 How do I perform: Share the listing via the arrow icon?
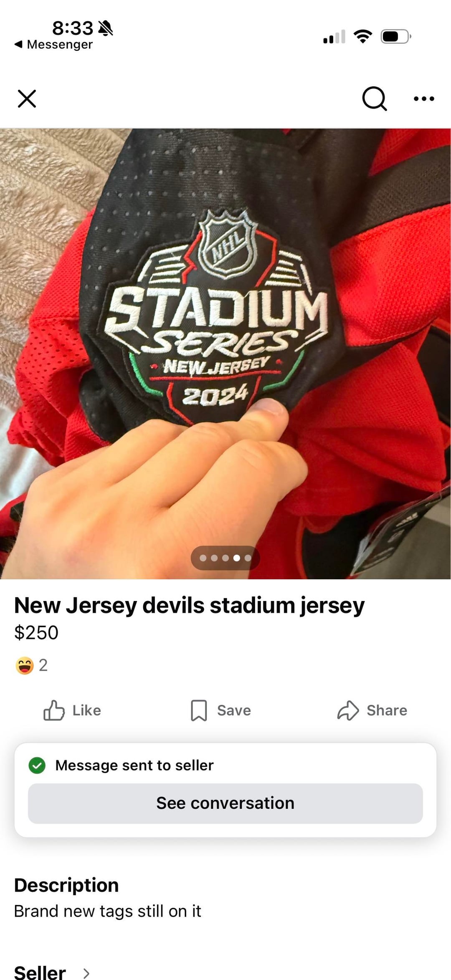tap(348, 710)
